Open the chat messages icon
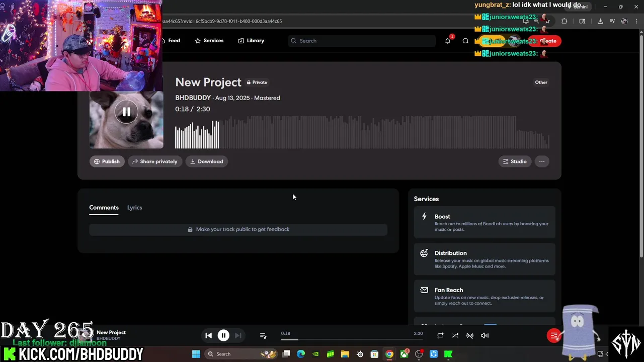The height and width of the screenshot is (362, 644). [x=465, y=41]
